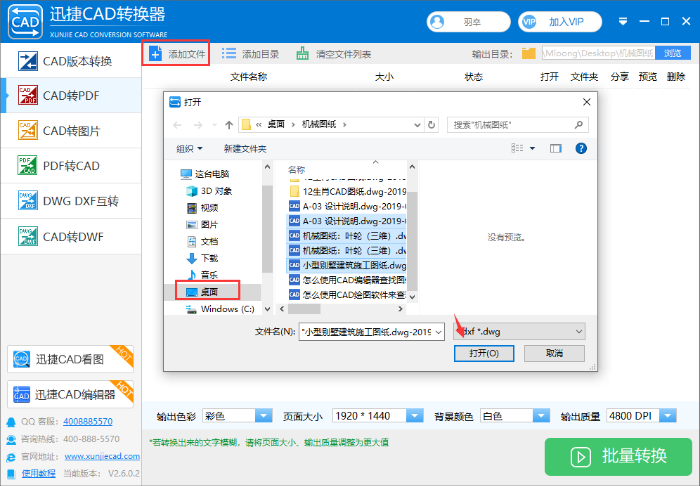The height and width of the screenshot is (486, 700).
Task: Open CAD版本转换 in the sidebar
Action: click(71, 61)
